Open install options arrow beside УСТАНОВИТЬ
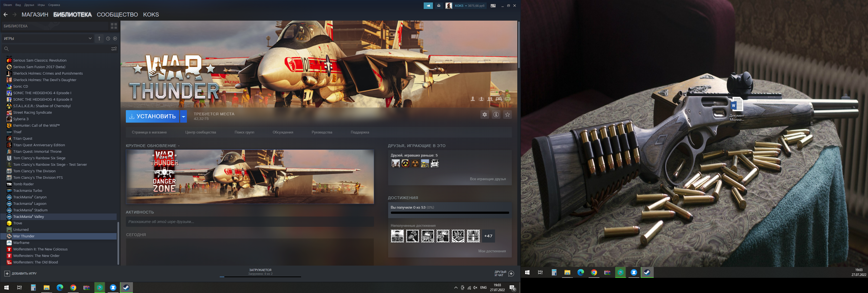Viewport: 868px width, 293px height. (183, 116)
